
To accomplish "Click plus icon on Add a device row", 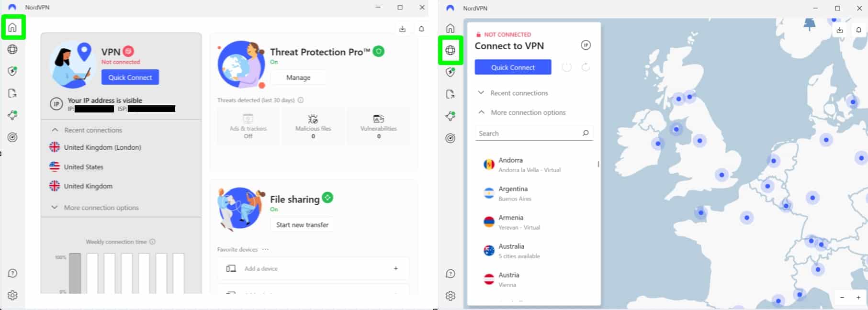I will (396, 268).
